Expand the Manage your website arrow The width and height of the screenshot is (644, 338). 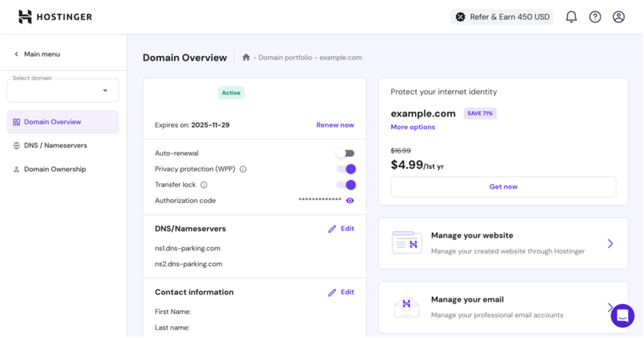(610, 243)
